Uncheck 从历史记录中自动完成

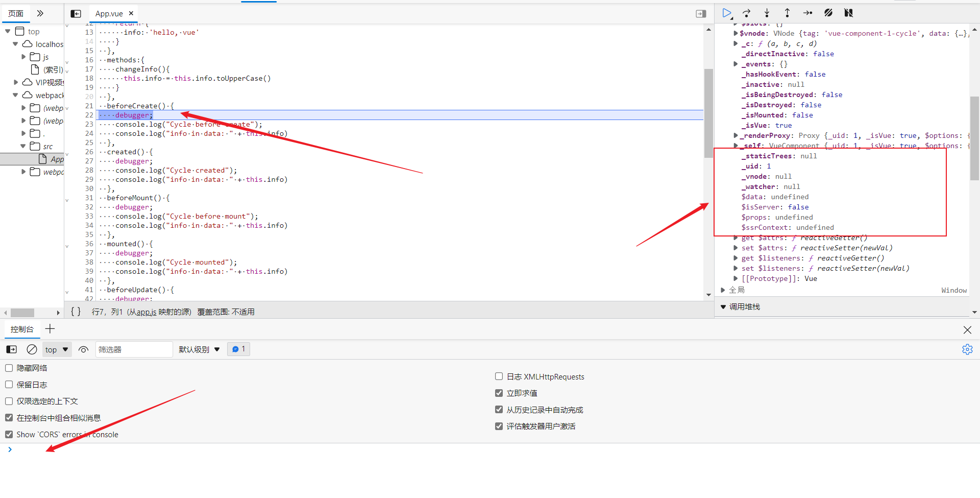[x=499, y=410]
